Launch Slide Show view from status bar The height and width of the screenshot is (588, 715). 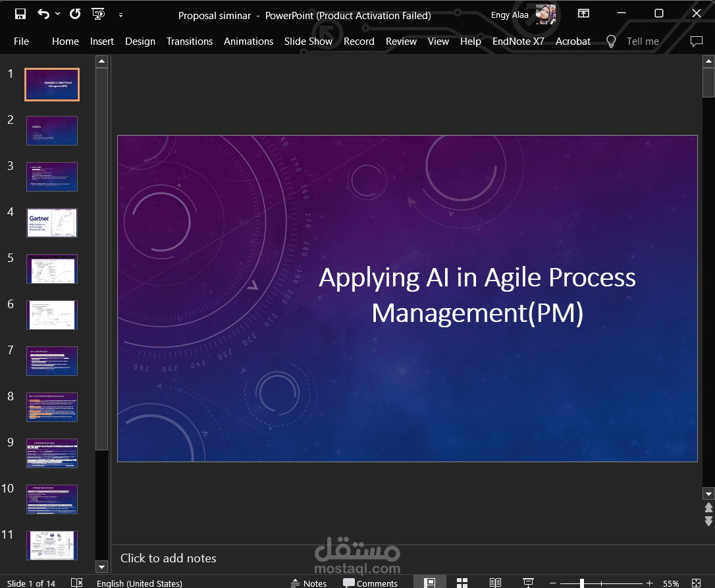[x=528, y=583]
